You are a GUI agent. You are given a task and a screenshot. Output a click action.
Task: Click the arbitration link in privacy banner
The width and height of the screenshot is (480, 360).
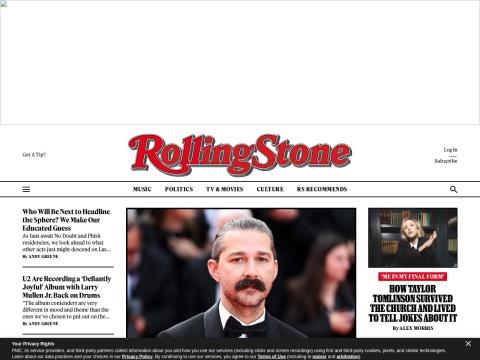[348, 357]
